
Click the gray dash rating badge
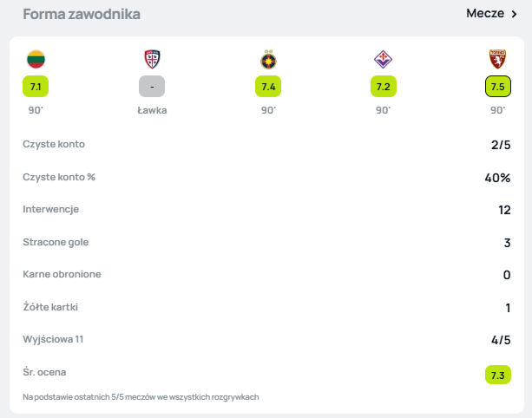coord(152,87)
